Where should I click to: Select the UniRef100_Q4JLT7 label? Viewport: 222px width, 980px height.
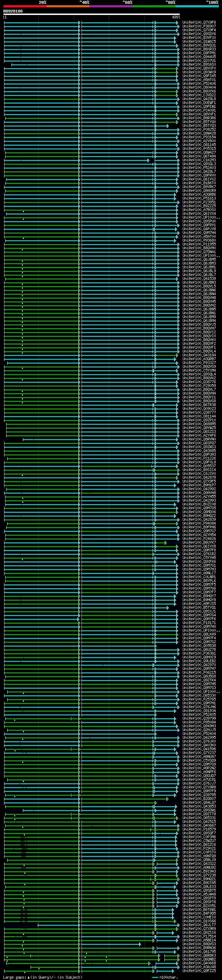[199, 925]
